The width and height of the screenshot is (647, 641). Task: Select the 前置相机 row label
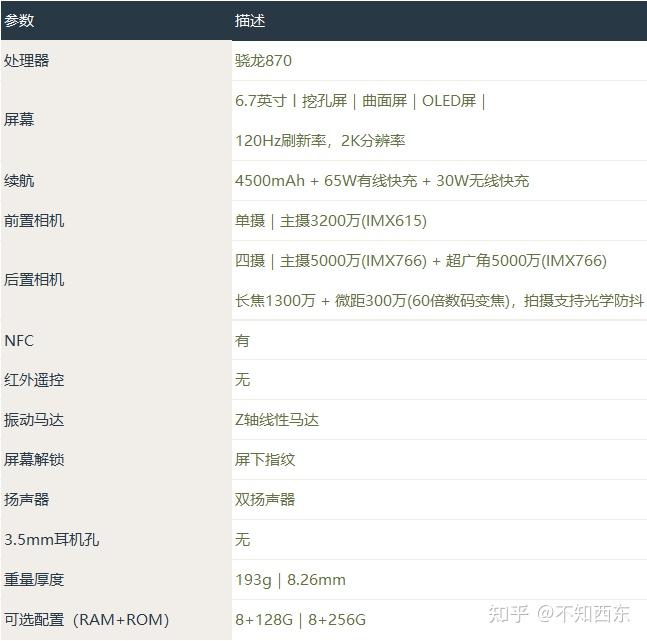click(x=34, y=220)
